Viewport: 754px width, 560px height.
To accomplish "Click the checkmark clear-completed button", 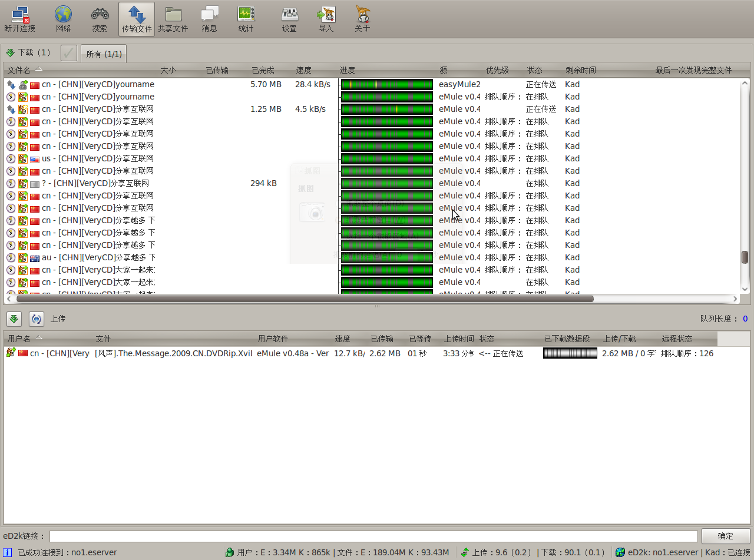I will (x=69, y=53).
